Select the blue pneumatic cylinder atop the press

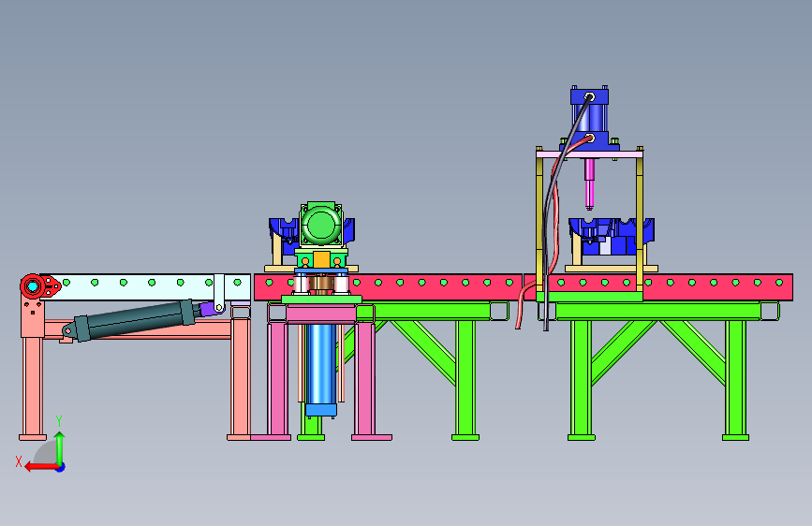(589, 119)
